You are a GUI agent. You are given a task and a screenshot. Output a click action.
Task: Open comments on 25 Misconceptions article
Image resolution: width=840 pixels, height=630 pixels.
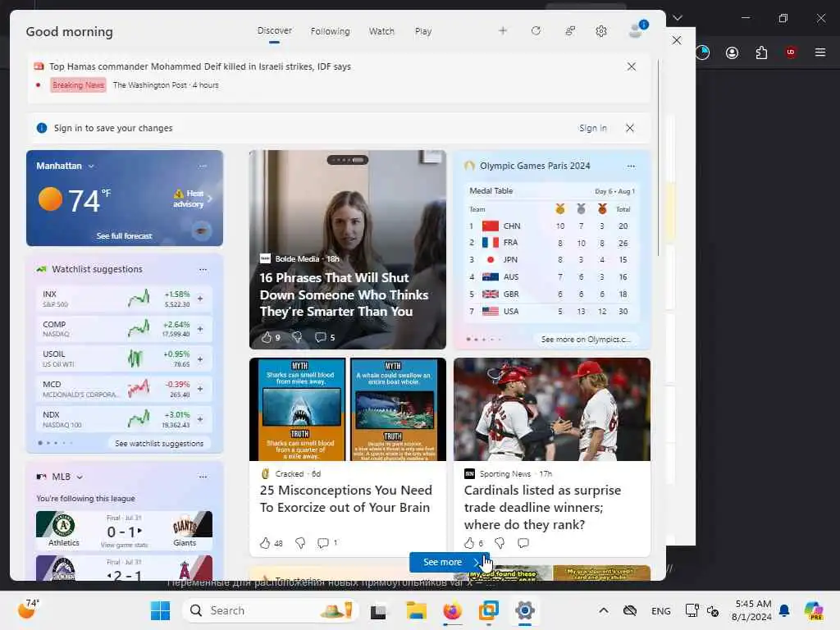[323, 543]
